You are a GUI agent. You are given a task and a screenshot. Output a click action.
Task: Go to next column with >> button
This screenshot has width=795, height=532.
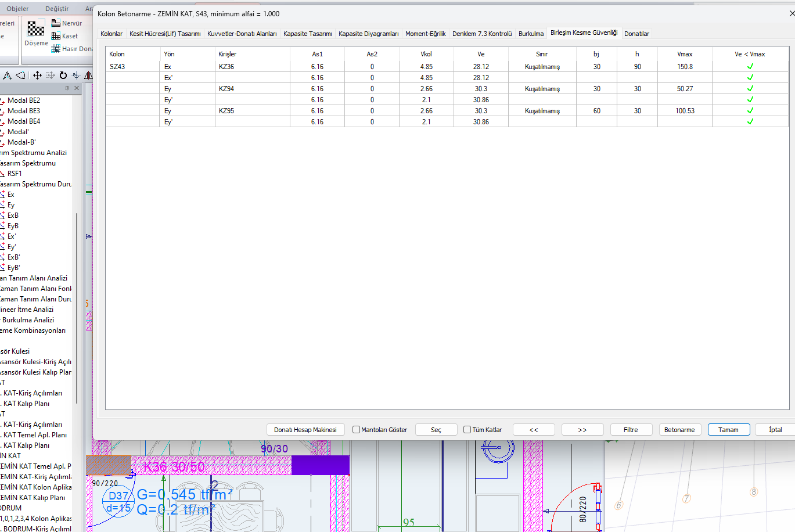tap(582, 430)
